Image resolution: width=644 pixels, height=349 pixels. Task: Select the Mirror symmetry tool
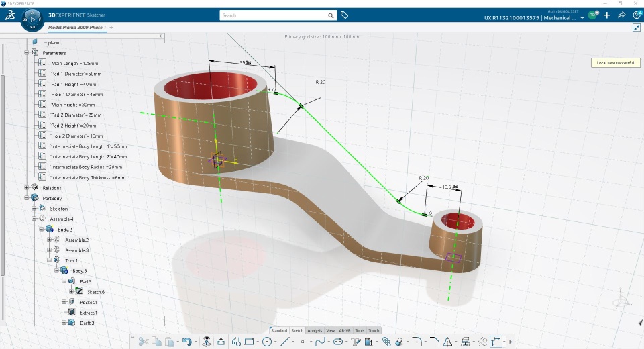click(447, 342)
